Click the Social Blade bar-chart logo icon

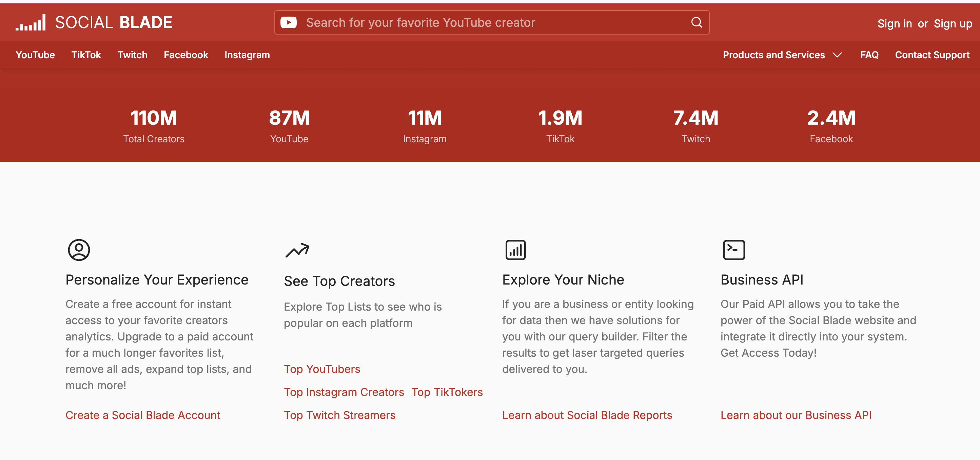31,23
